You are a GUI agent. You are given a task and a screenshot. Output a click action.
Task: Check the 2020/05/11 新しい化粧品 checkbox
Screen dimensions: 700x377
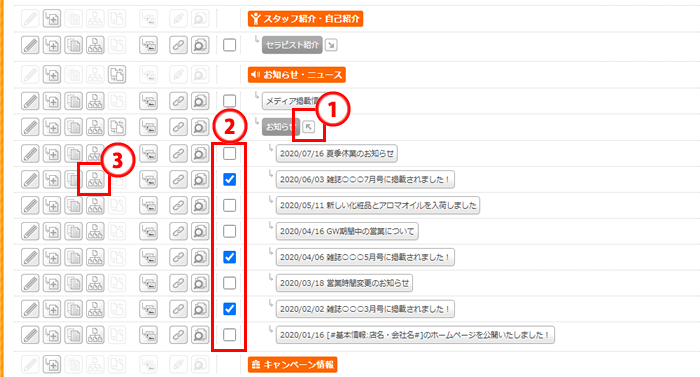[x=229, y=205]
